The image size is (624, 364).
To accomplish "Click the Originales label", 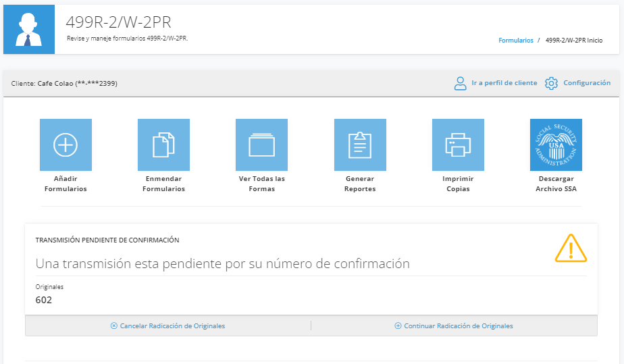I will [49, 287].
